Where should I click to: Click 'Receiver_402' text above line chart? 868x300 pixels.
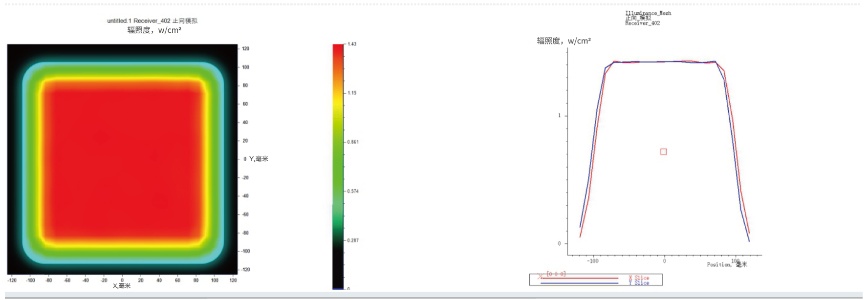pos(642,23)
